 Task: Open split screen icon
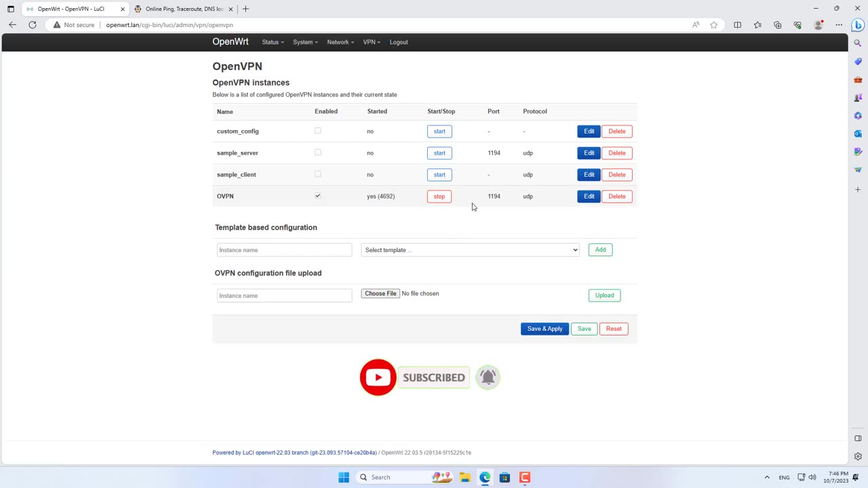(x=737, y=25)
